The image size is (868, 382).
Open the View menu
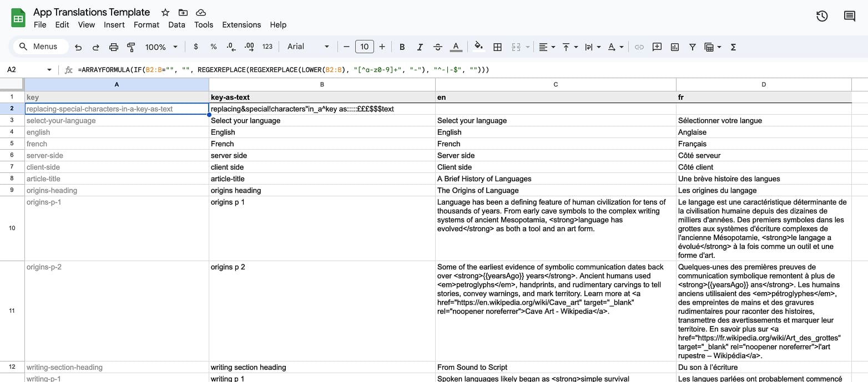(87, 25)
